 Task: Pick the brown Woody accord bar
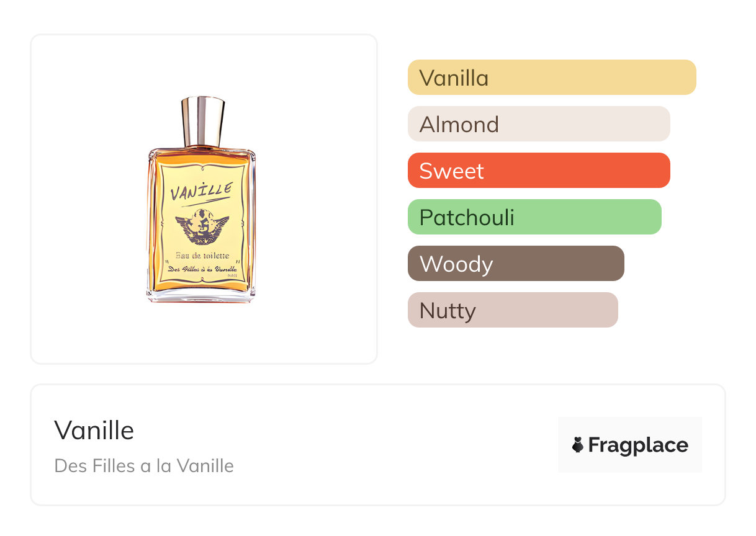(x=516, y=264)
